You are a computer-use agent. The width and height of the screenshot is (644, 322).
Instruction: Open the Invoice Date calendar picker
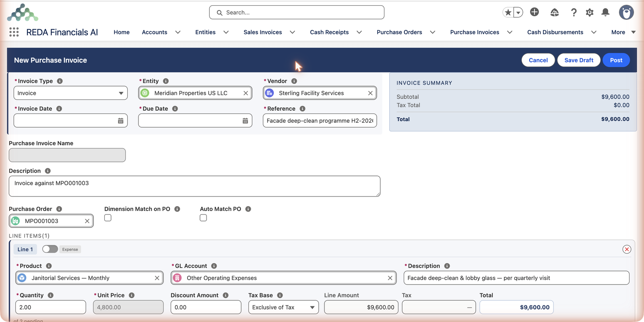pos(120,121)
